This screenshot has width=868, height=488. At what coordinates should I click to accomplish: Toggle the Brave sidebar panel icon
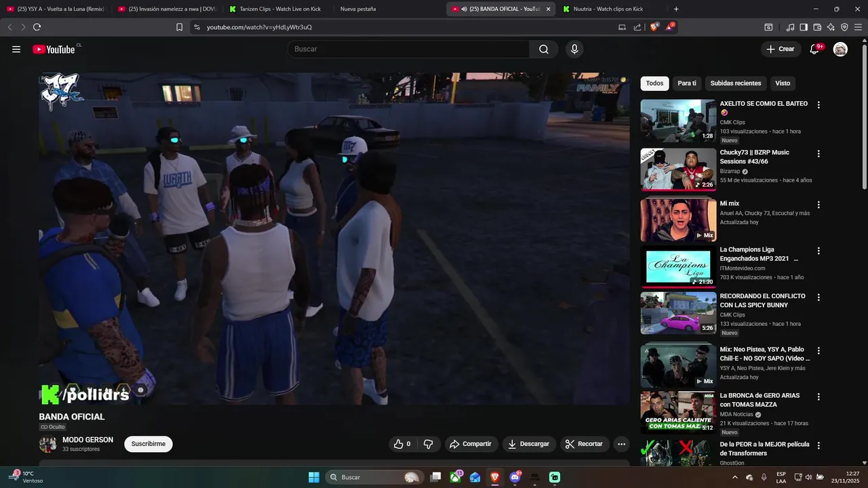[804, 27]
